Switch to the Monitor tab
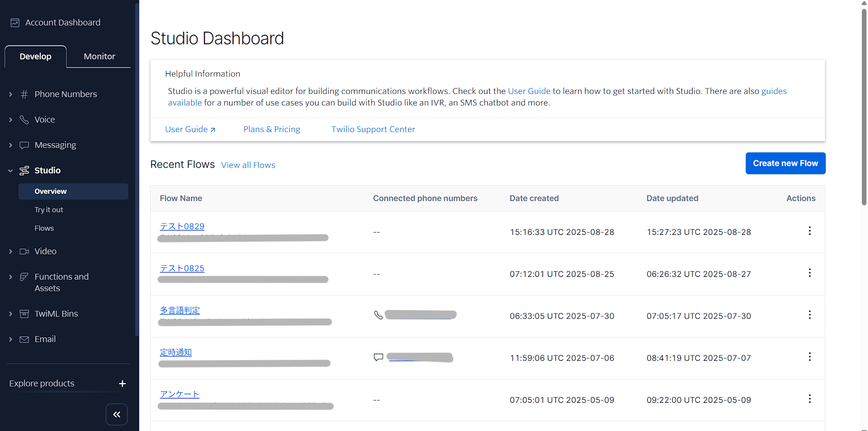 [99, 56]
